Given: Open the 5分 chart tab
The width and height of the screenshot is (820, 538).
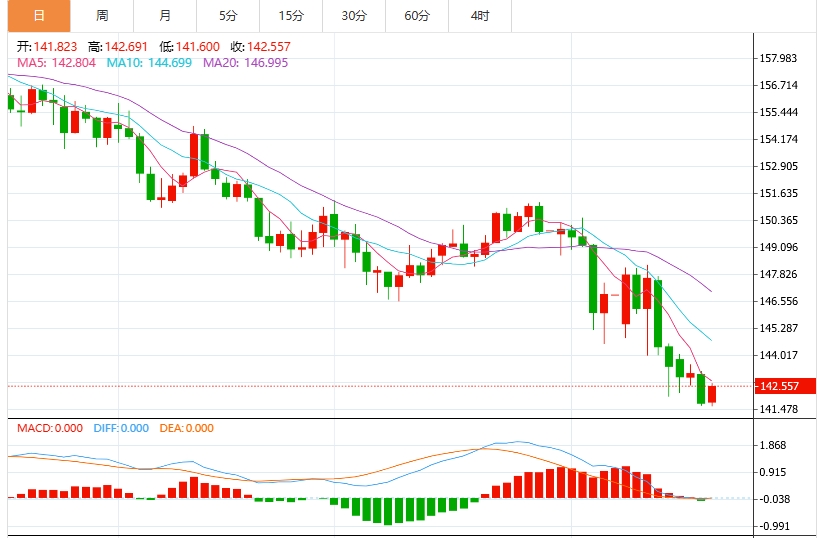Looking at the screenshot, I should [x=228, y=16].
